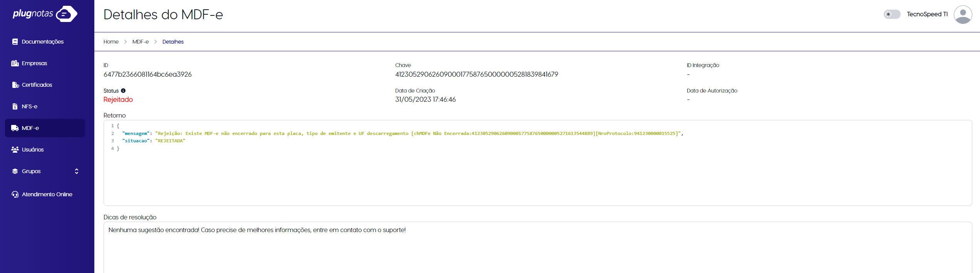Open Atendimento Online support link
The image size is (980, 273).
pyautogui.click(x=45, y=194)
